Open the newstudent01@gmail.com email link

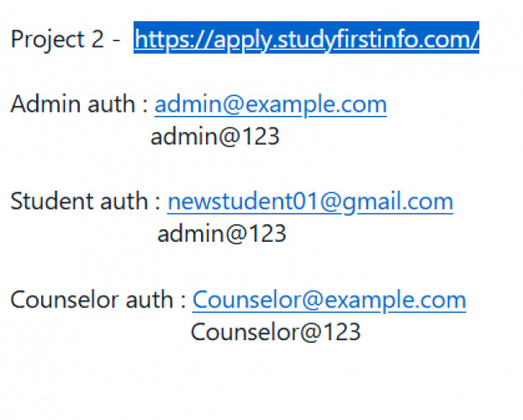pos(309,202)
